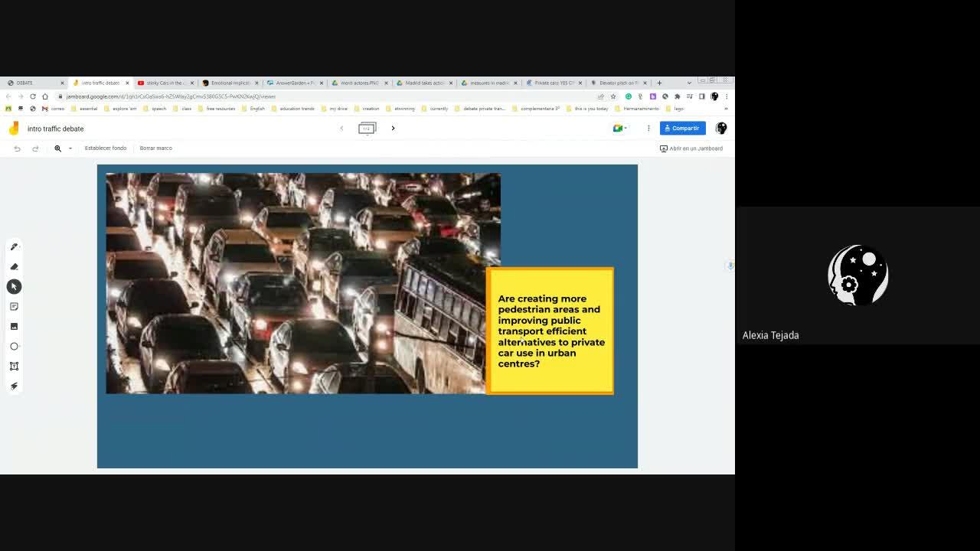The height and width of the screenshot is (551, 980).
Task: Pick the Circle shape tool
Action: (x=14, y=346)
